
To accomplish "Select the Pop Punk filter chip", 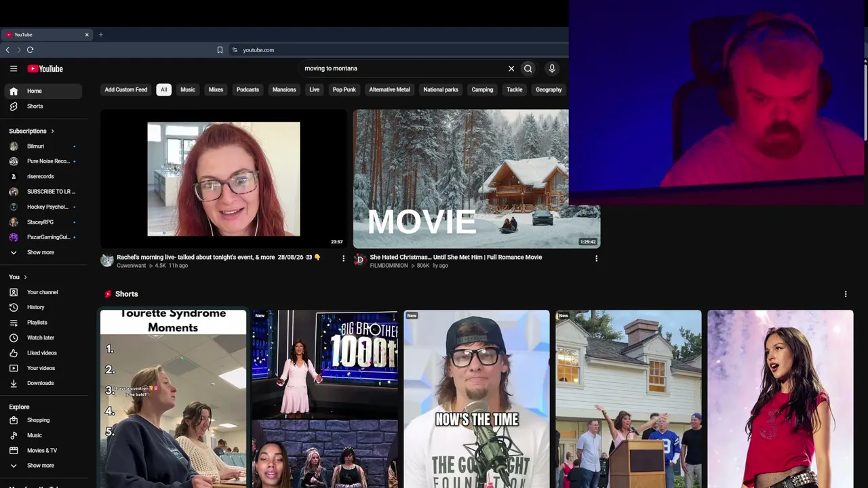I will (x=344, y=89).
